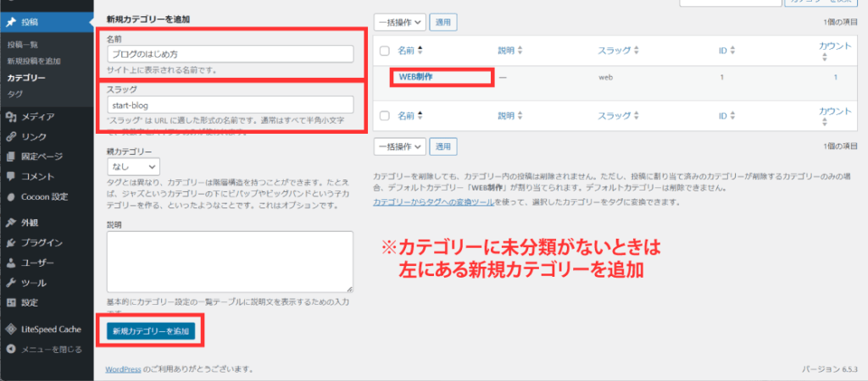
Task: Open the WEB制作 category link
Action: [x=416, y=77]
